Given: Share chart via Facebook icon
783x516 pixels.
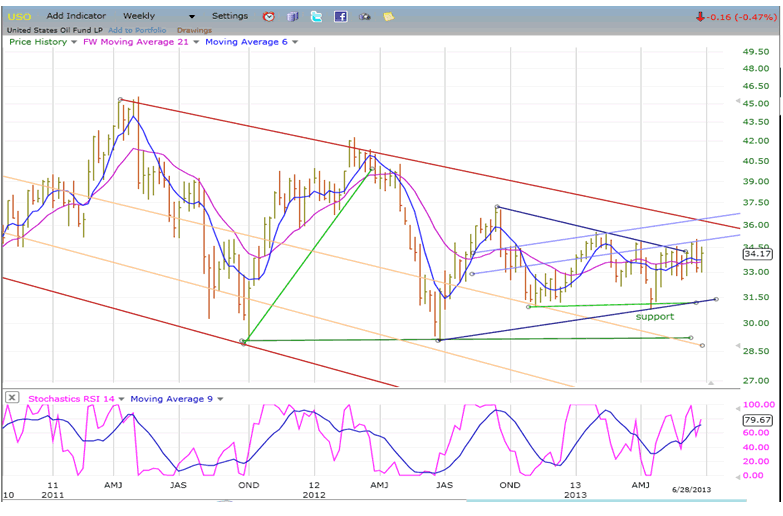Looking at the screenshot, I should (341, 17).
